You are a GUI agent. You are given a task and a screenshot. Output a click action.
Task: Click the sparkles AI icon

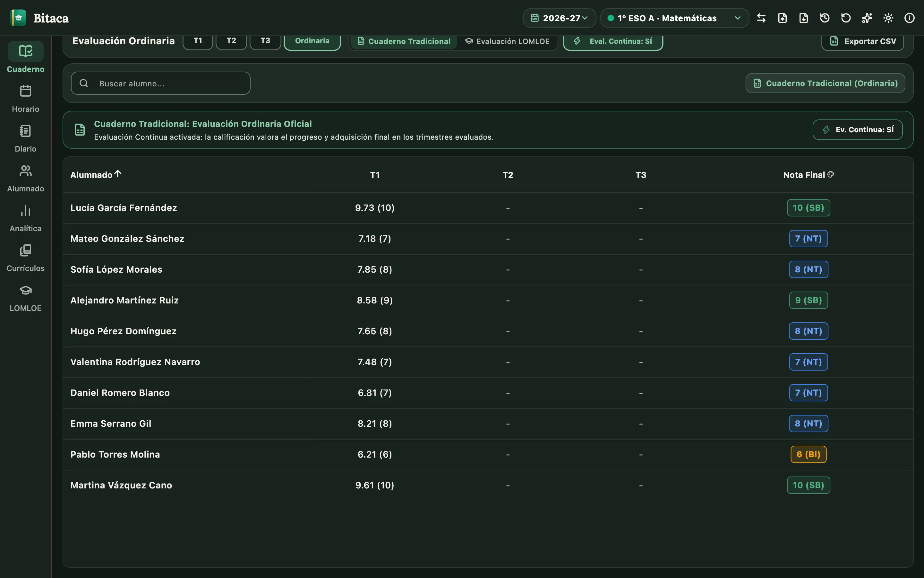click(x=867, y=18)
